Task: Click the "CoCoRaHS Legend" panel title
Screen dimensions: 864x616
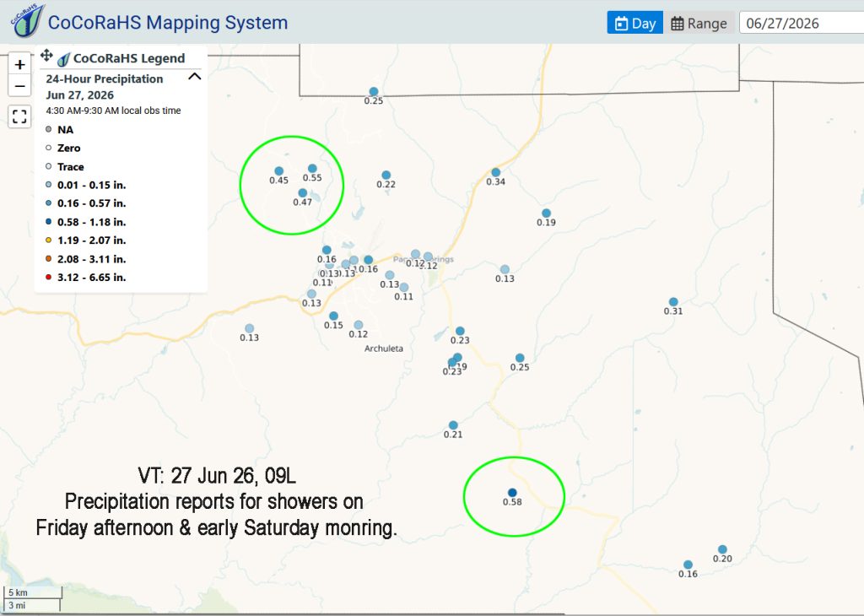Action: [129, 58]
